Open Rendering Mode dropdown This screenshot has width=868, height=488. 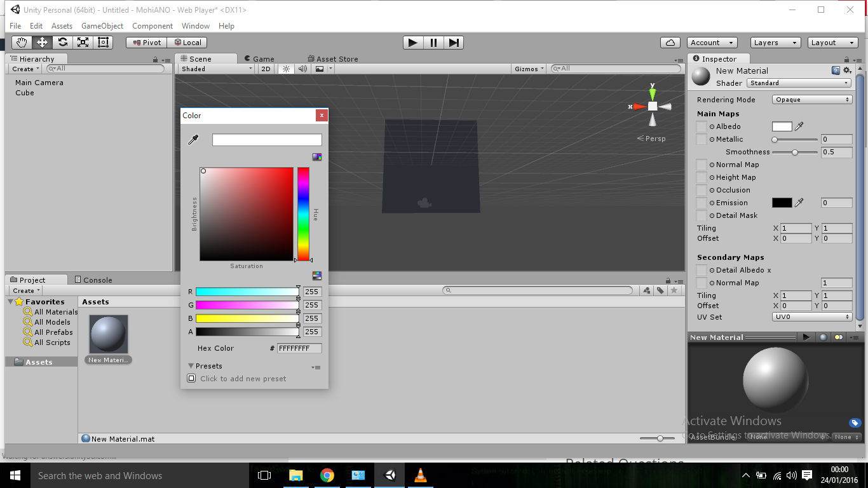[812, 100]
